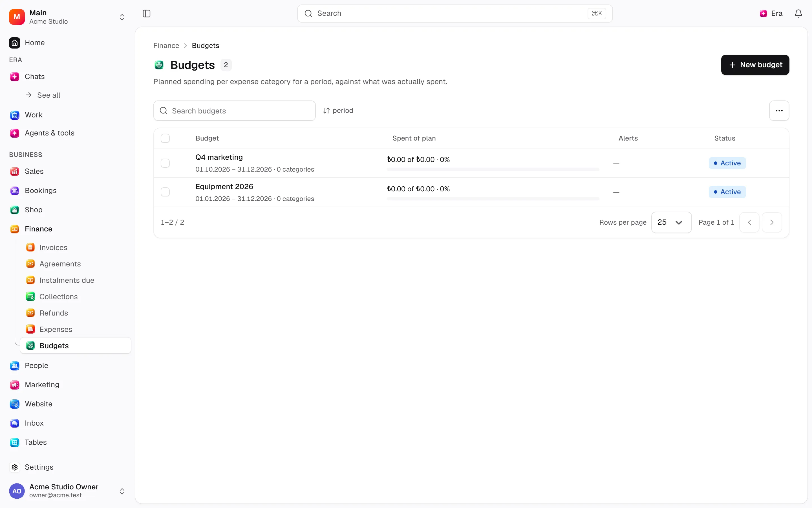Click the Settings gear icon
The image size is (812, 508).
[x=14, y=467]
